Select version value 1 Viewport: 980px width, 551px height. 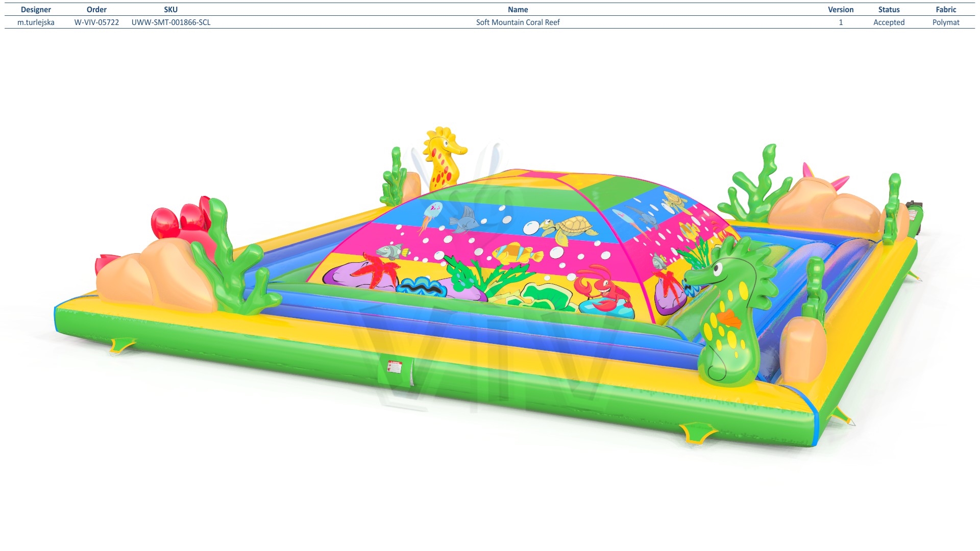pos(841,22)
